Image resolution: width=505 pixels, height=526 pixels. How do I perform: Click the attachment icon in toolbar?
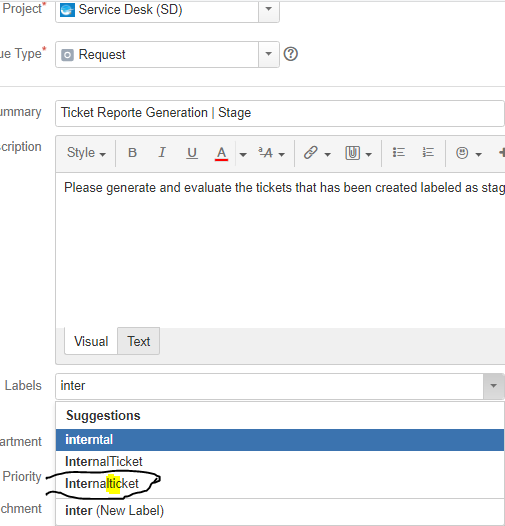pos(352,153)
